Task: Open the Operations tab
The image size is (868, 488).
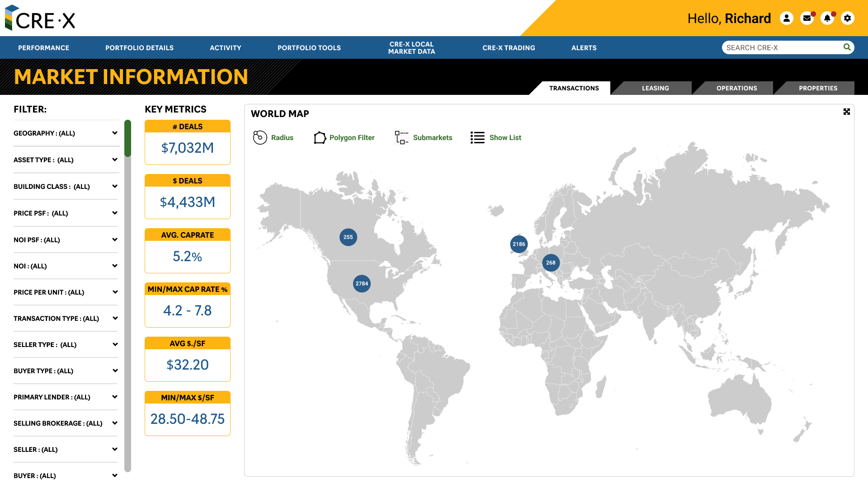Action: (737, 88)
